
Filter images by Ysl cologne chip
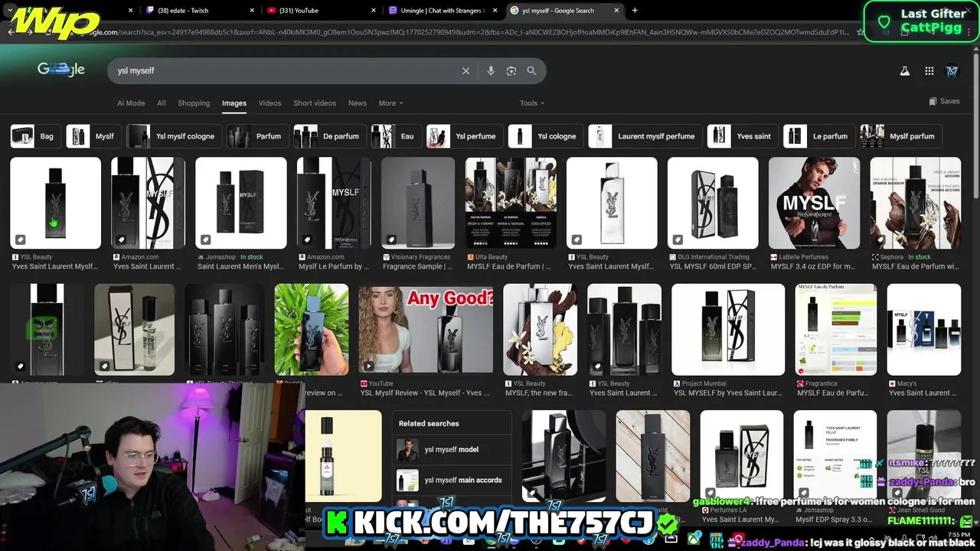click(x=545, y=136)
